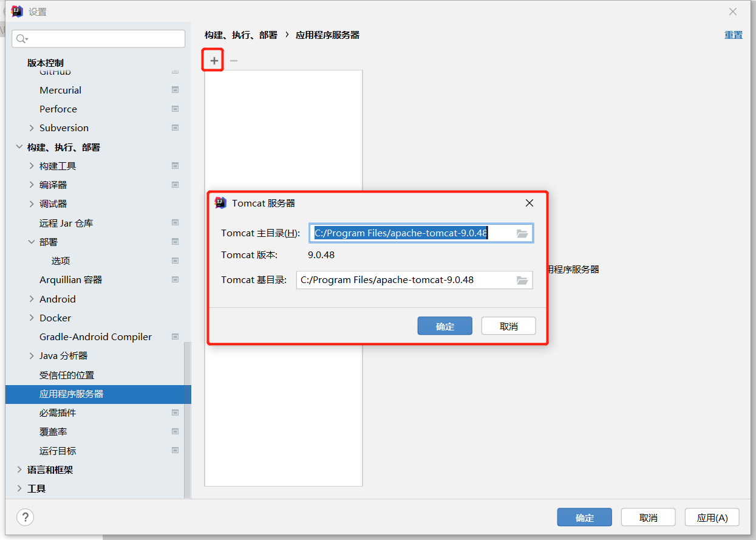Screen dimensions: 756x540
Task: Open Gradle-Android Compiler settings
Action: (95, 337)
